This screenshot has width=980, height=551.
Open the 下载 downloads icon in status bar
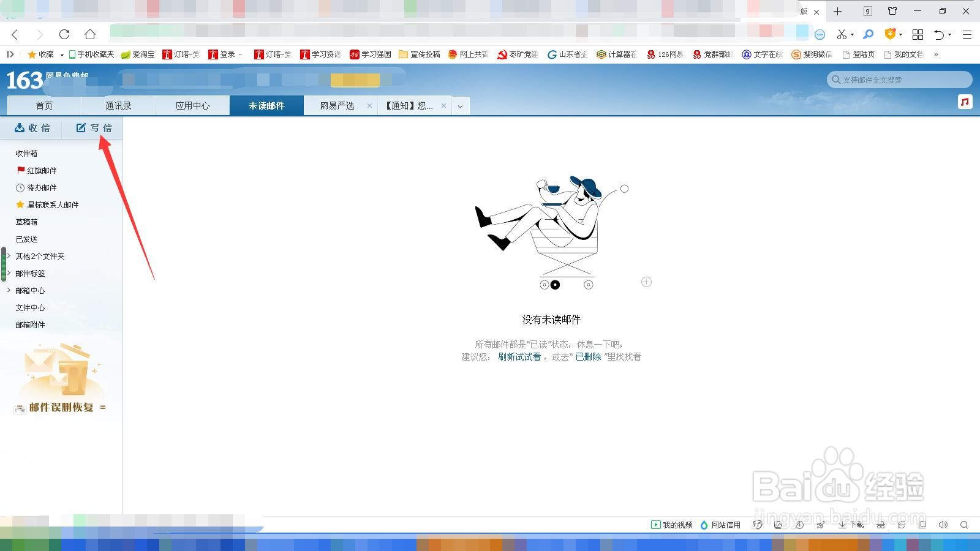848,525
